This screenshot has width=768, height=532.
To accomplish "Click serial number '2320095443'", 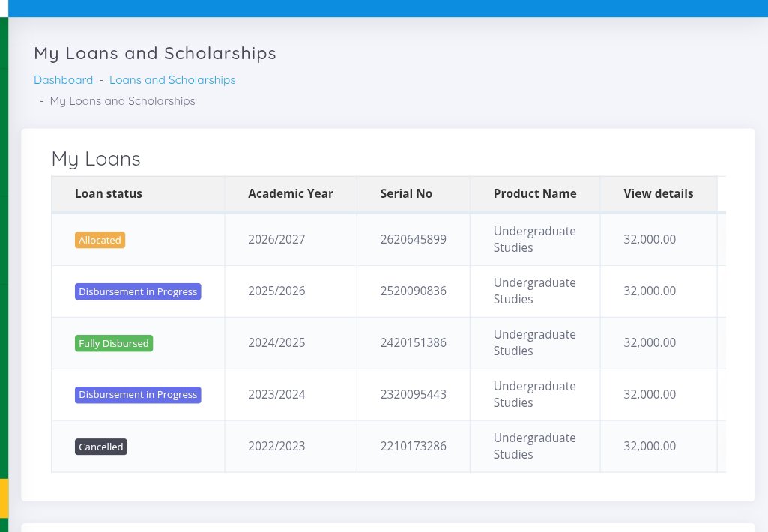I will (414, 394).
